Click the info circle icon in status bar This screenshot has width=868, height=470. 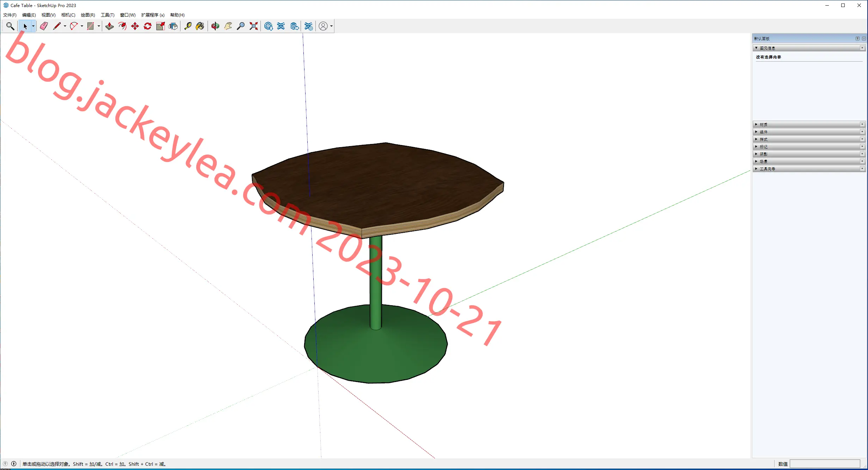point(14,464)
